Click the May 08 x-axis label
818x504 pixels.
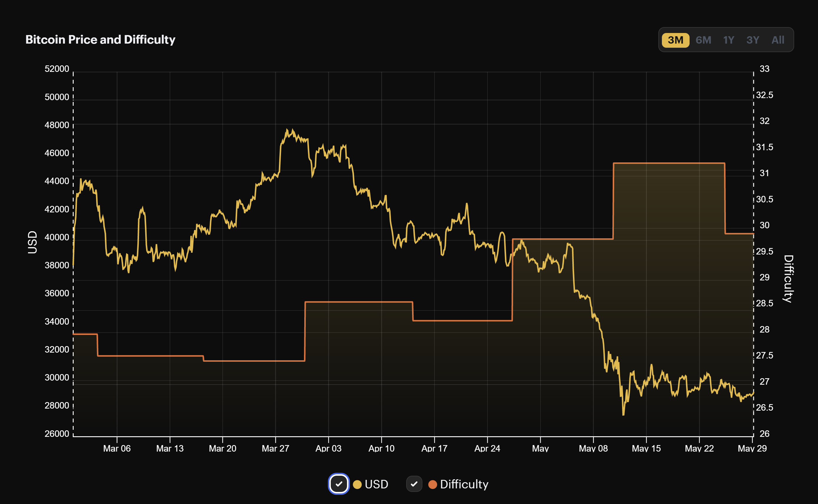click(593, 448)
